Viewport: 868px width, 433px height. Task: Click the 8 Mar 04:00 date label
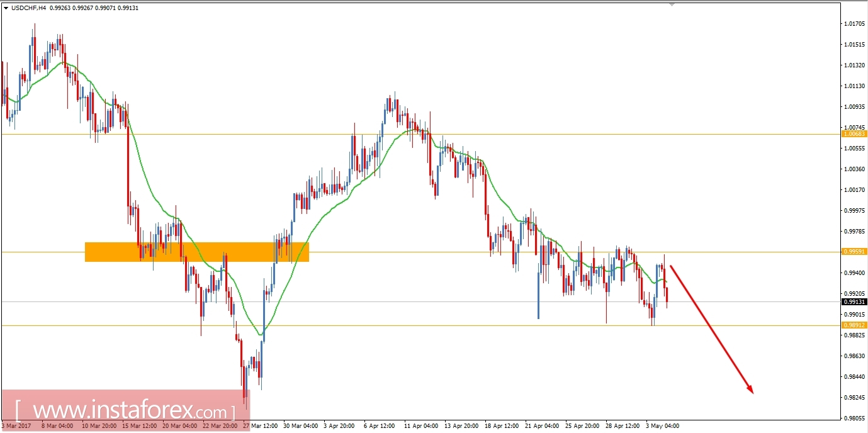point(59,426)
